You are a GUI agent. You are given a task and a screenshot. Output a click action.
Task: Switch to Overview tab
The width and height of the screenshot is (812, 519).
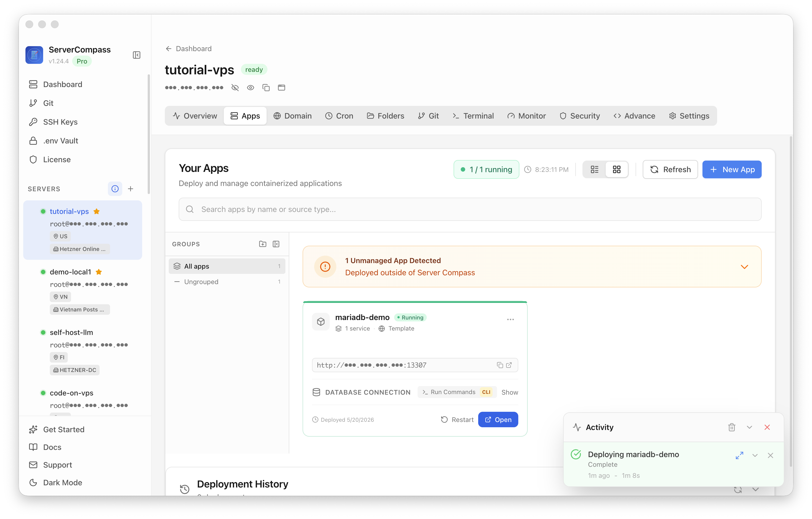point(195,116)
